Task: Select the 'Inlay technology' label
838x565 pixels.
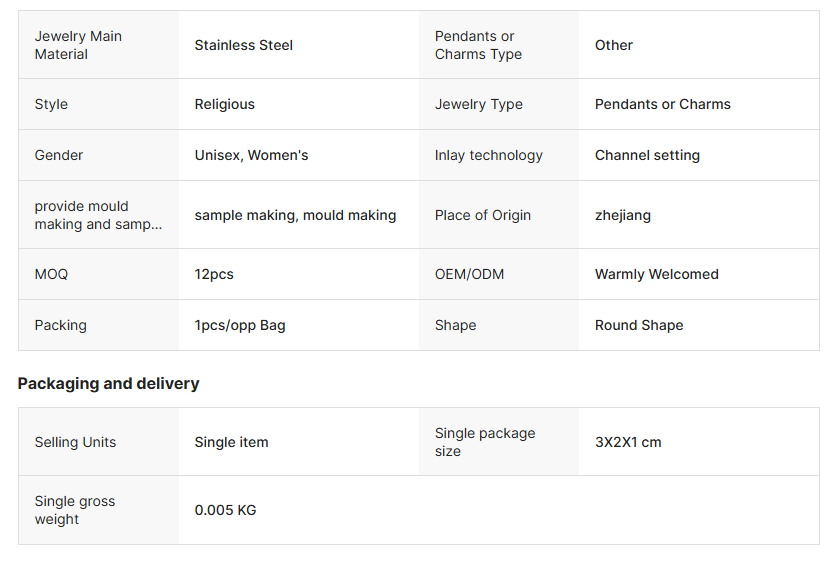Action: click(x=488, y=155)
